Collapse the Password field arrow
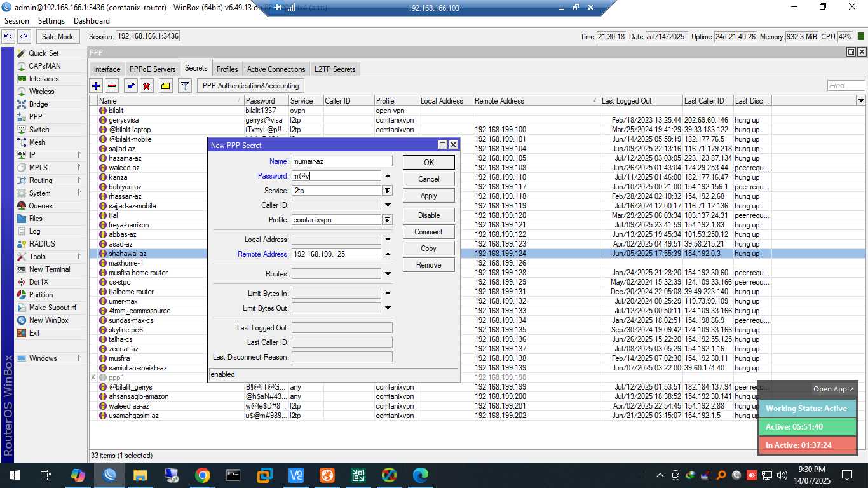 (x=388, y=176)
